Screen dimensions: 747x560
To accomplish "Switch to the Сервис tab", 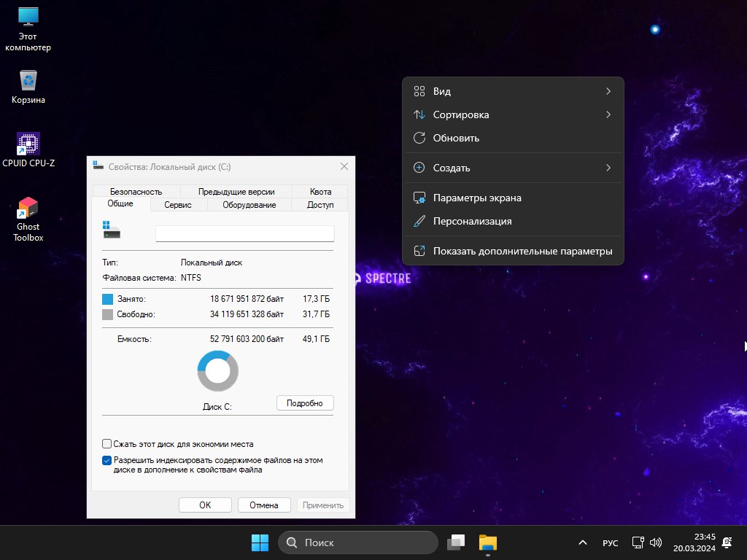I will pyautogui.click(x=178, y=205).
